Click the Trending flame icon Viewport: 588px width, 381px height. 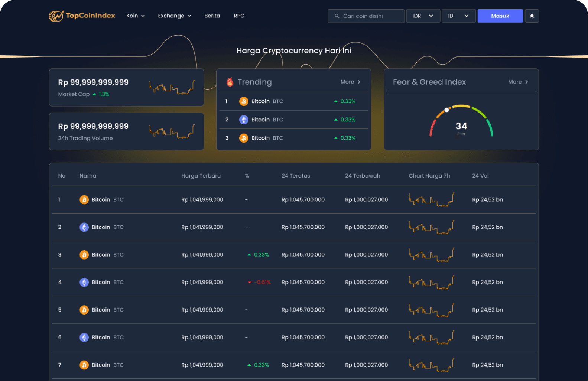(x=230, y=82)
